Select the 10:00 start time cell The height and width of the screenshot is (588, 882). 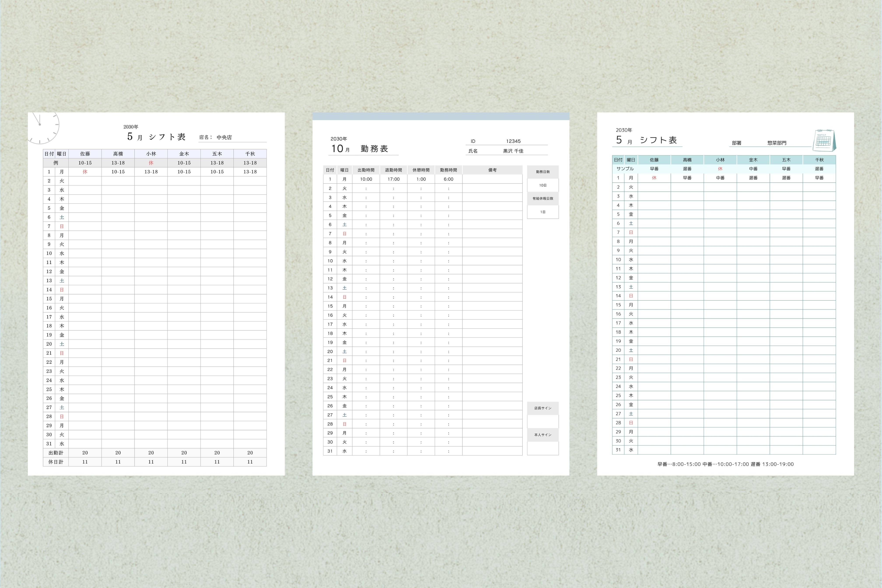tap(366, 179)
